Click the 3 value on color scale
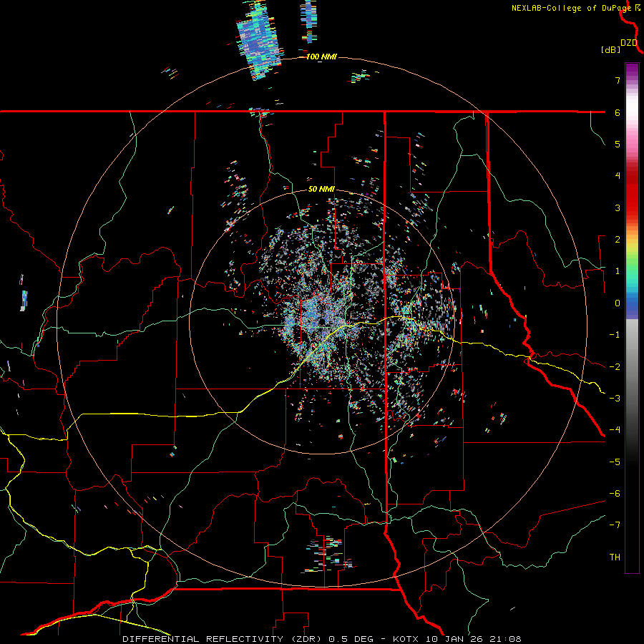 tap(618, 208)
